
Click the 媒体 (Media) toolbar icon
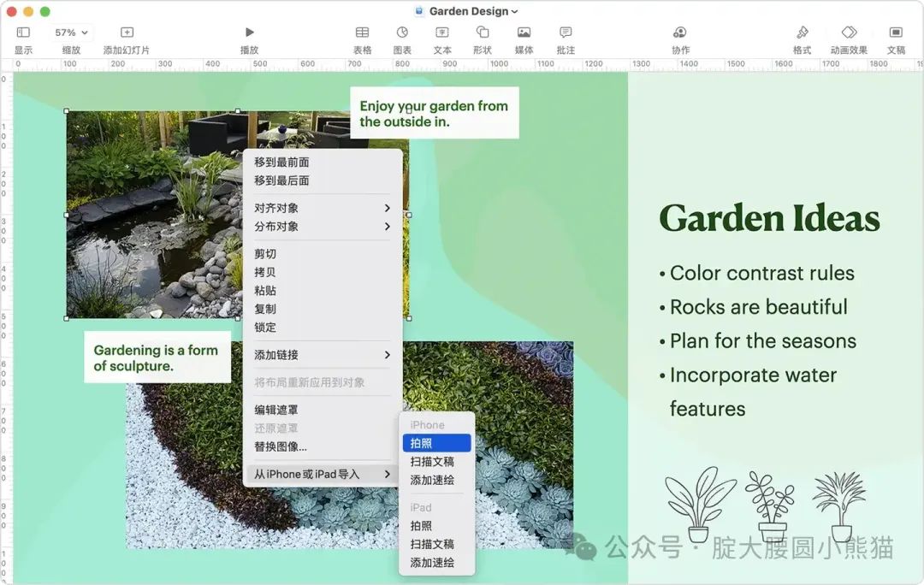click(x=524, y=32)
